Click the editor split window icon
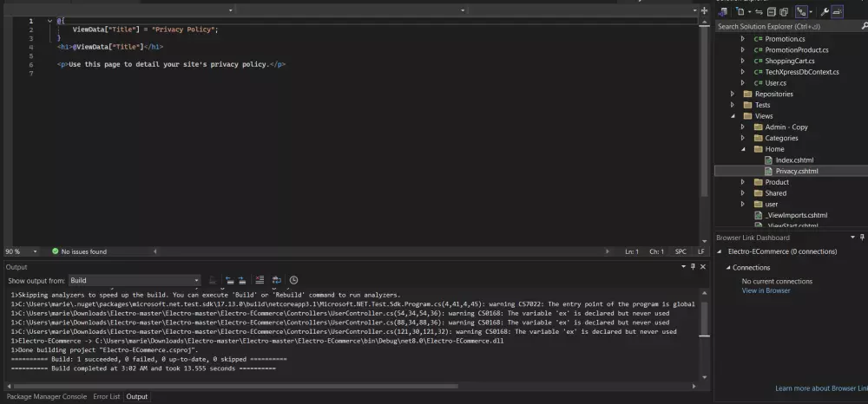The height and width of the screenshot is (404, 868). click(x=704, y=10)
